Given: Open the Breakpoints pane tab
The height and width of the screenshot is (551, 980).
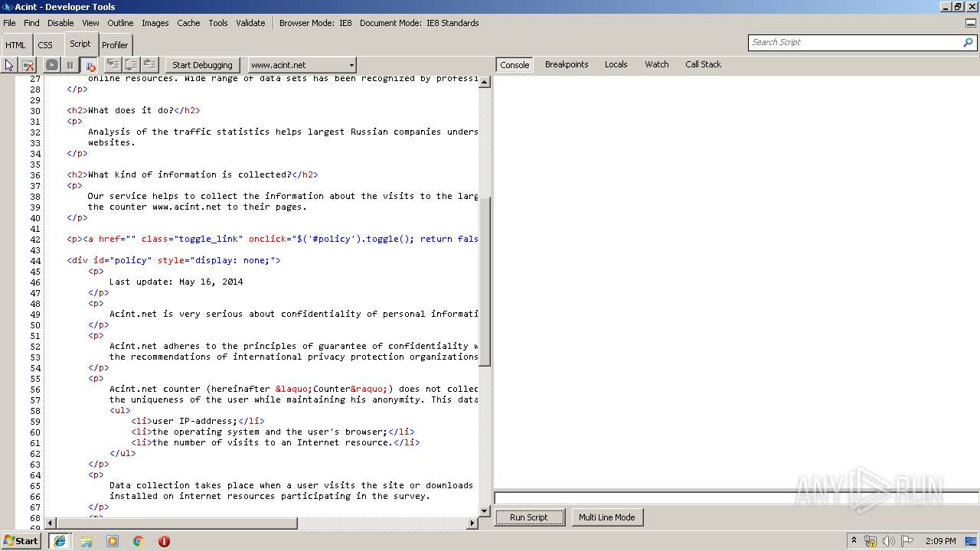Looking at the screenshot, I should click(x=567, y=64).
